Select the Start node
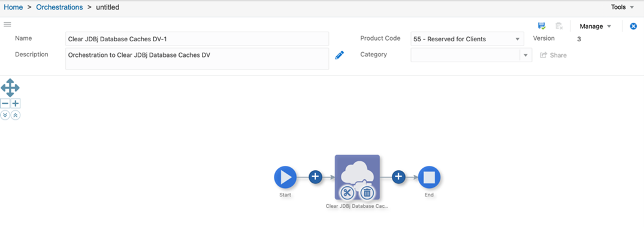Viewport: 644px width, 227px height. 285,177
